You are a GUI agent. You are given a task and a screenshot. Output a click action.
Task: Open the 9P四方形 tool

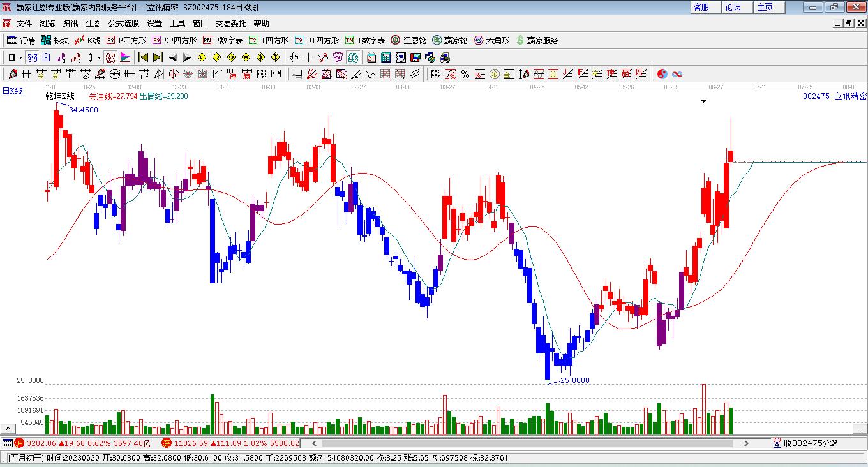tap(174, 40)
